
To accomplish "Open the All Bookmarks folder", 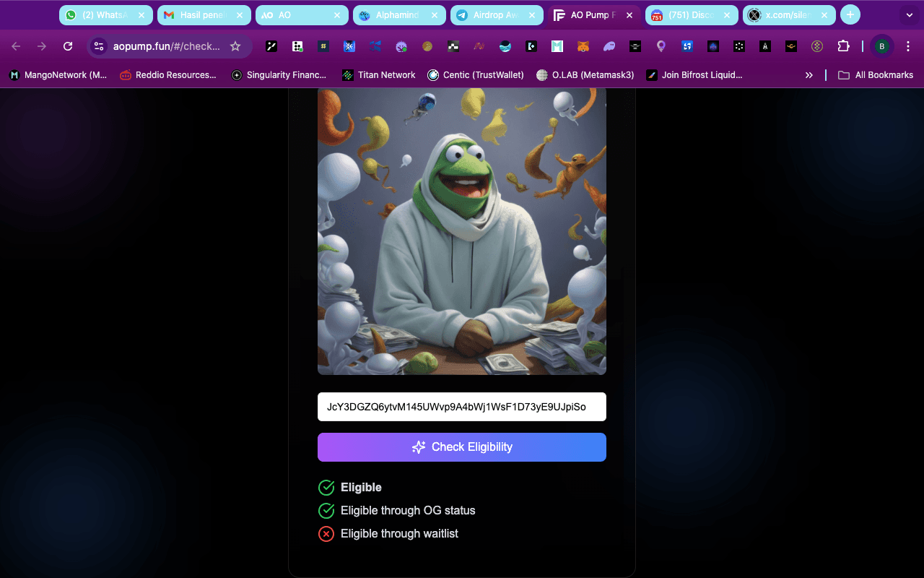I will pos(875,74).
